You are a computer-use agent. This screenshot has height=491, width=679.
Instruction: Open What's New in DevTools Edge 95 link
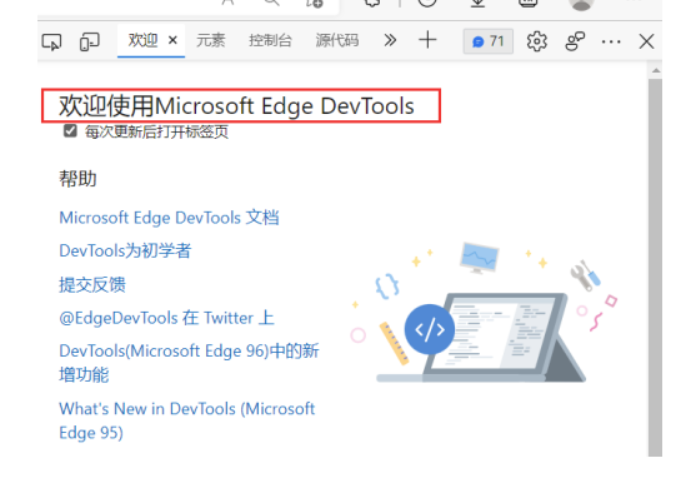point(187,420)
